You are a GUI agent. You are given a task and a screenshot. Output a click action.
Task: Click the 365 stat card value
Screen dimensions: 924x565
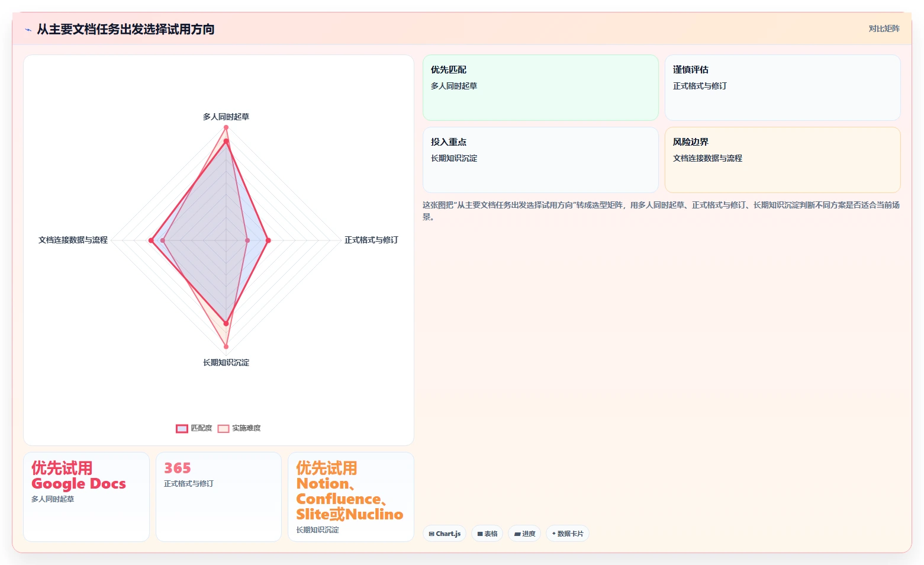tap(178, 468)
